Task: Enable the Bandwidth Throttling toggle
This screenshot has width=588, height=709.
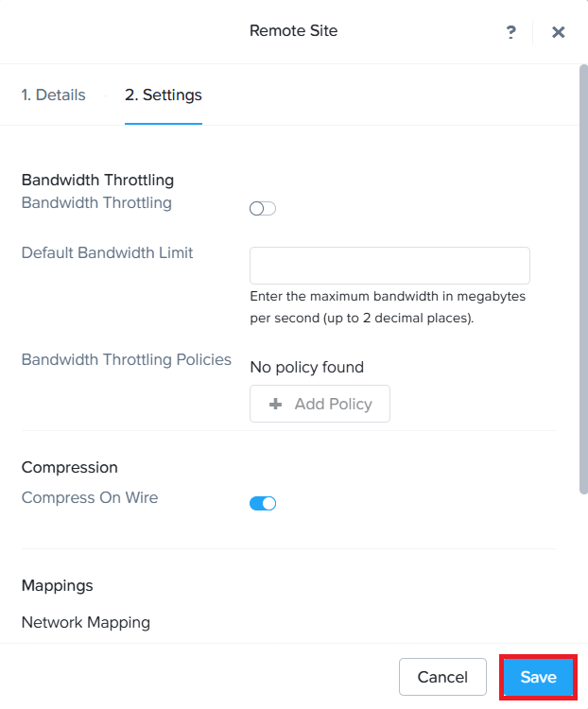Action: point(262,209)
